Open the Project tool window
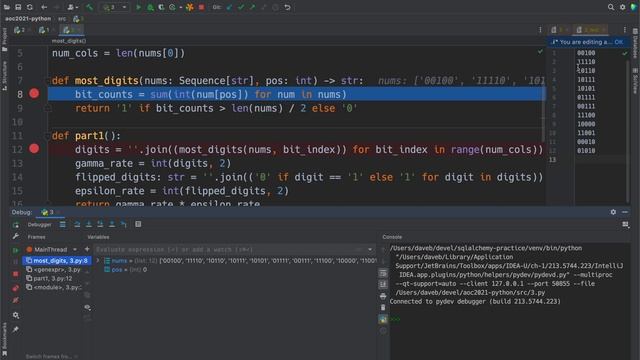Screen dimensions: 640x360 [4, 40]
